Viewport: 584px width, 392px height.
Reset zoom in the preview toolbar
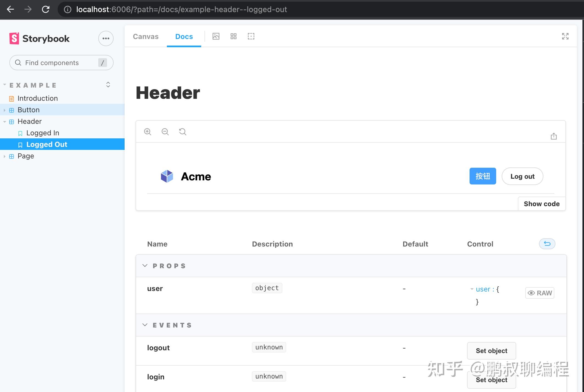click(x=182, y=132)
